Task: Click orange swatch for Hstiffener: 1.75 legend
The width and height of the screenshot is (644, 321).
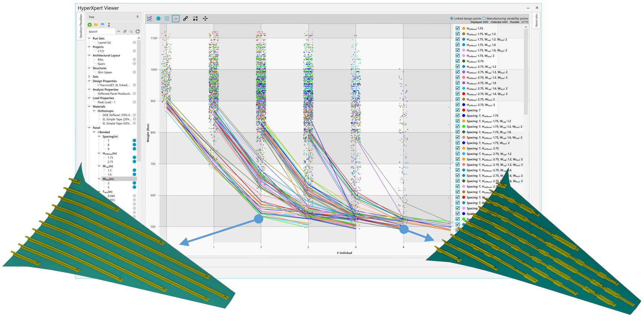Action: (x=464, y=28)
